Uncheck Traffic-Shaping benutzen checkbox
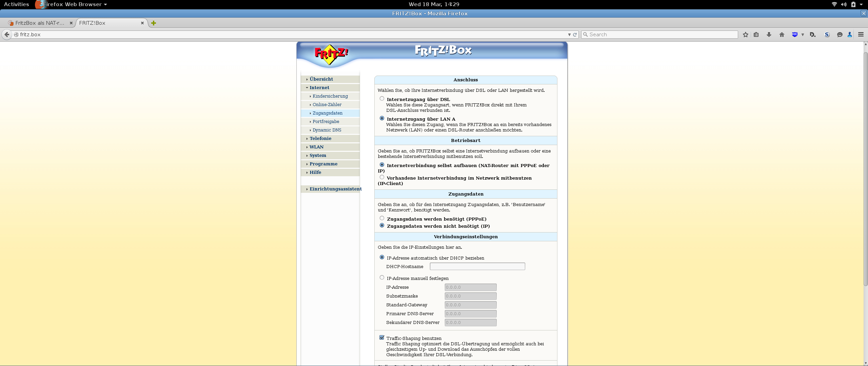Screen dimensions: 868x366 point(382,338)
